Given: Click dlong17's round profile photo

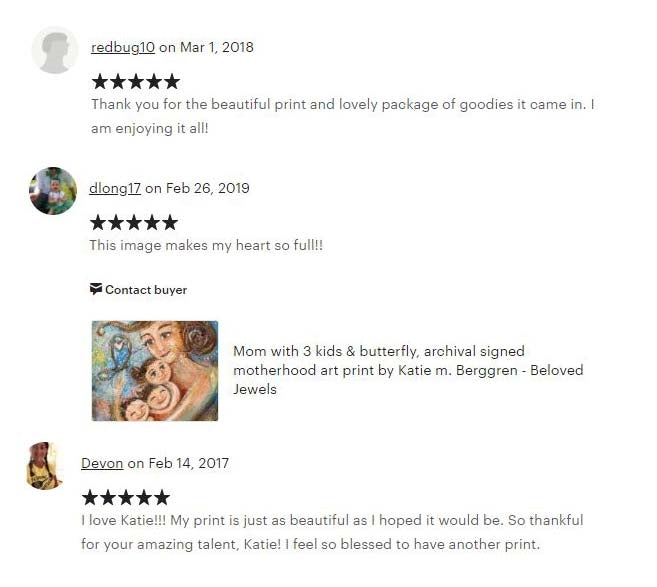Looking at the screenshot, I should coord(53,191).
